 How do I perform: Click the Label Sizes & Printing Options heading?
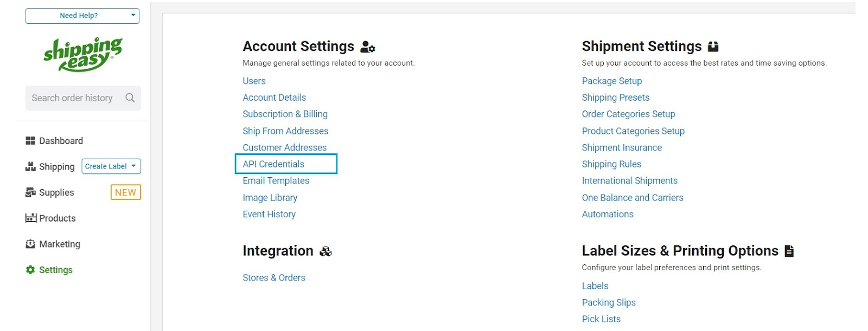point(680,251)
